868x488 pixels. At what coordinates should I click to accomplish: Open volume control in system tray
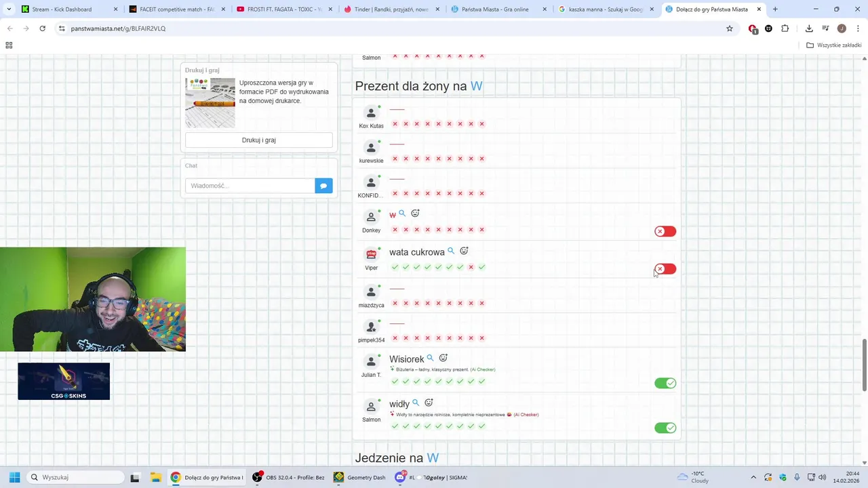point(823,477)
